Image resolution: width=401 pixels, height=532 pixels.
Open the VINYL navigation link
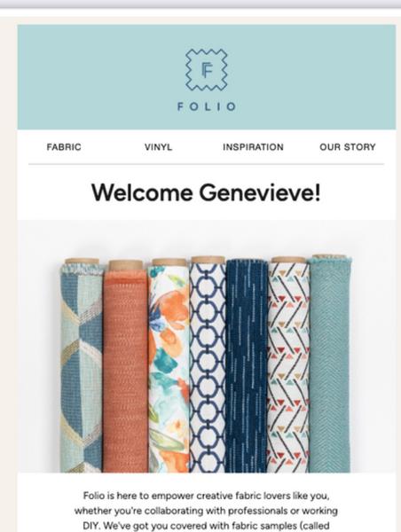tap(158, 147)
